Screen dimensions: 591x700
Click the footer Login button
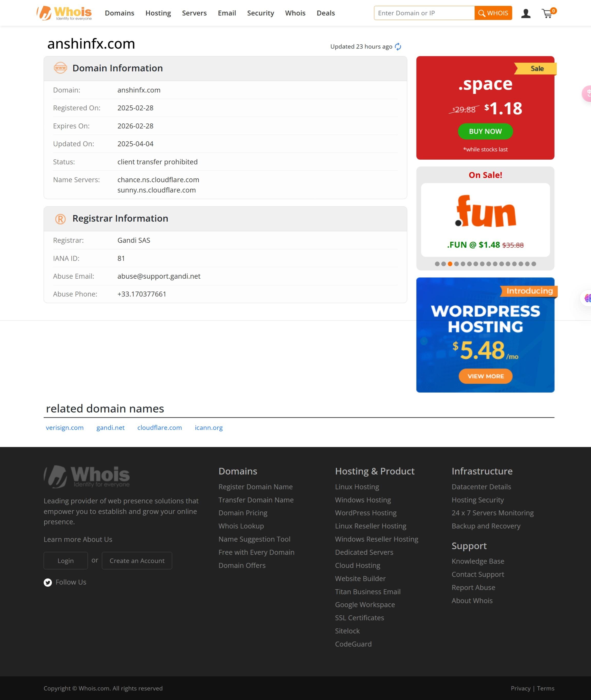pos(66,561)
